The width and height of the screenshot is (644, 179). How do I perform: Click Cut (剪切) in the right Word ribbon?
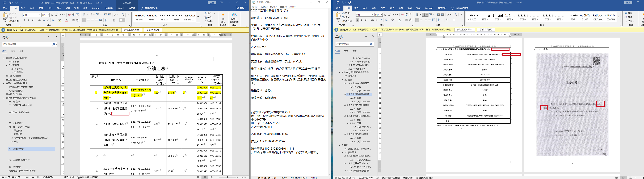pos(346,14)
